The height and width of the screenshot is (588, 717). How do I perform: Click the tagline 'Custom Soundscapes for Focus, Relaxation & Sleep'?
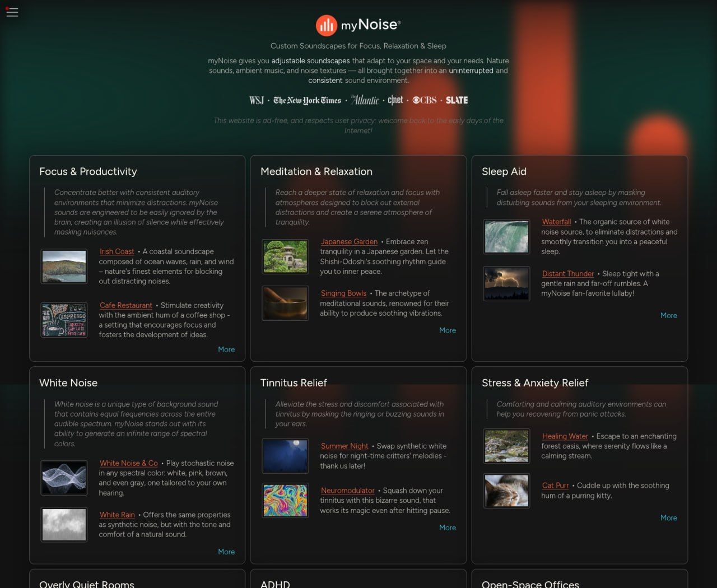[358, 46]
